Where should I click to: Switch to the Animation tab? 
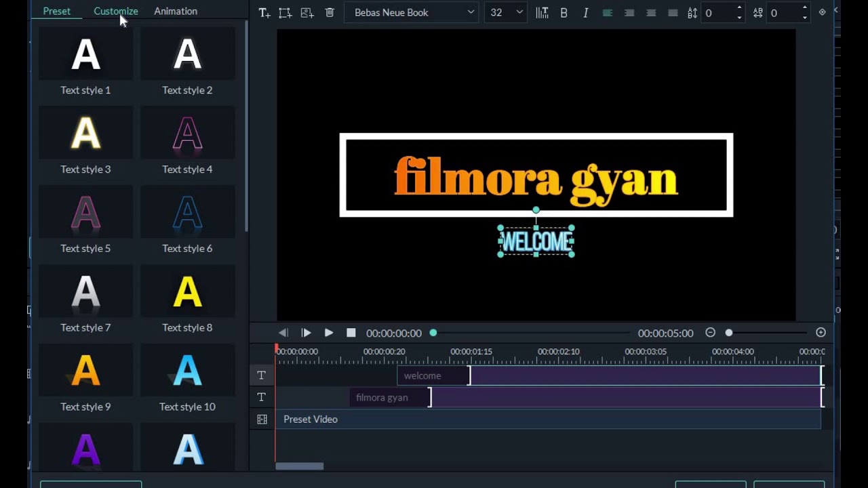click(x=176, y=11)
